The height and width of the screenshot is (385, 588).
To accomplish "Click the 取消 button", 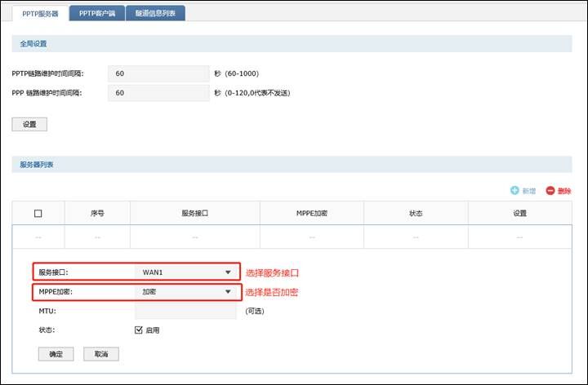I will click(x=100, y=354).
